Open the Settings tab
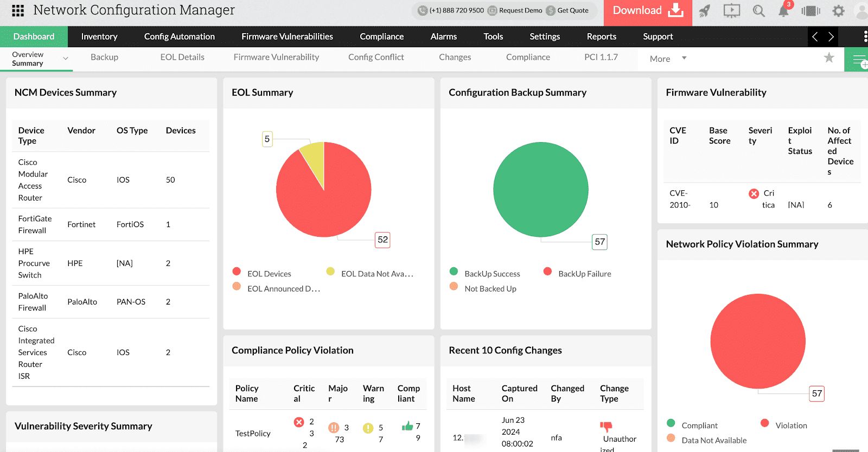Viewport: 868px width, 452px height. point(545,36)
